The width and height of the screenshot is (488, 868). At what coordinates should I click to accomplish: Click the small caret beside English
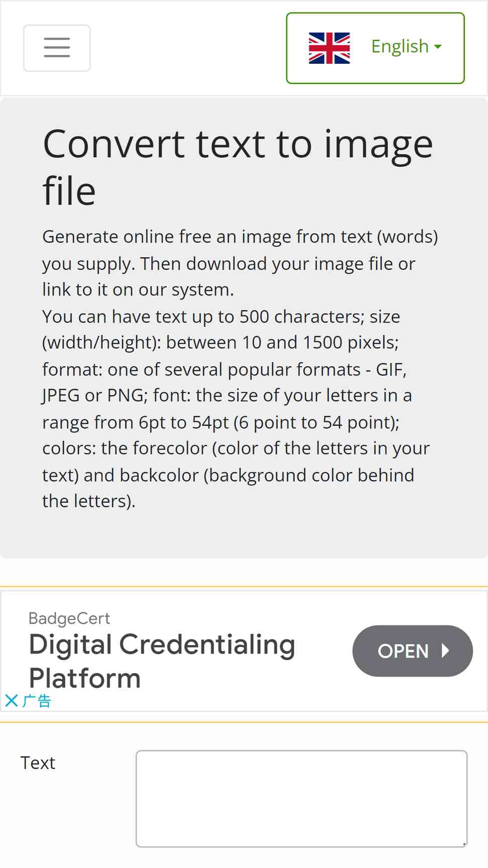pyautogui.click(x=438, y=47)
